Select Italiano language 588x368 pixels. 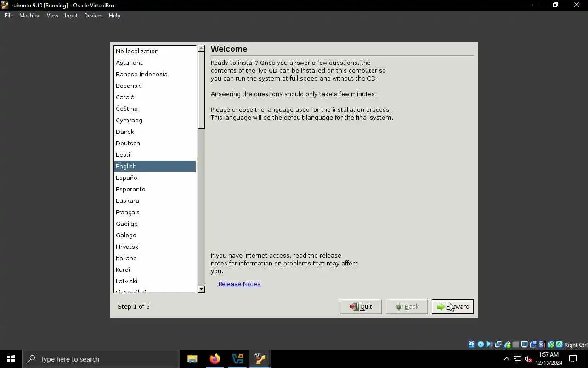155,258
